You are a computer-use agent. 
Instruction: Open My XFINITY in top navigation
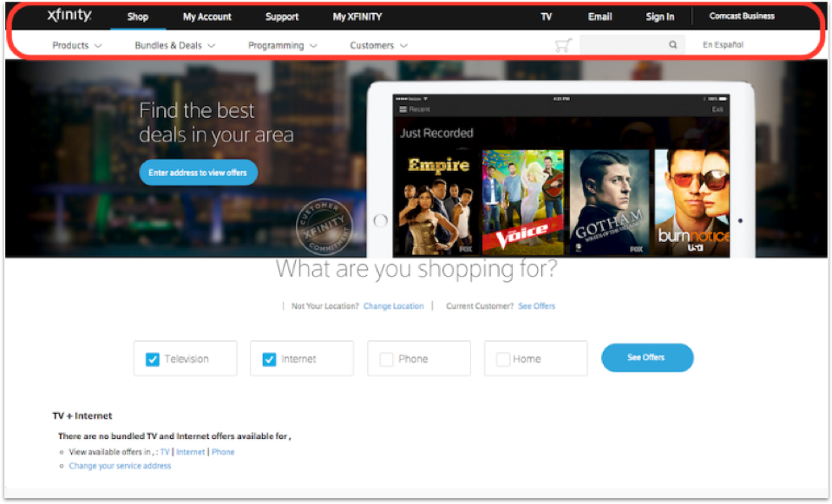357,16
